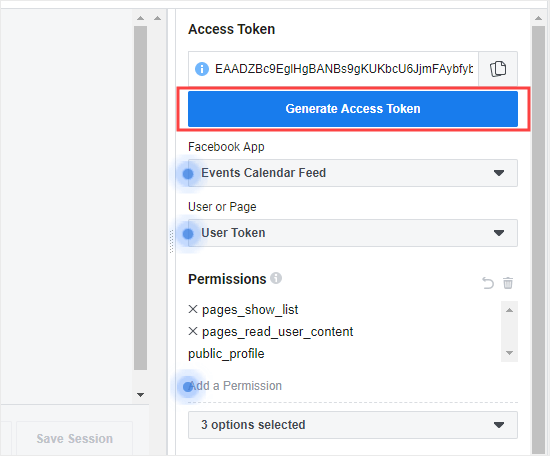Click the blue token info icon
This screenshot has height=456, width=550.
tap(202, 69)
